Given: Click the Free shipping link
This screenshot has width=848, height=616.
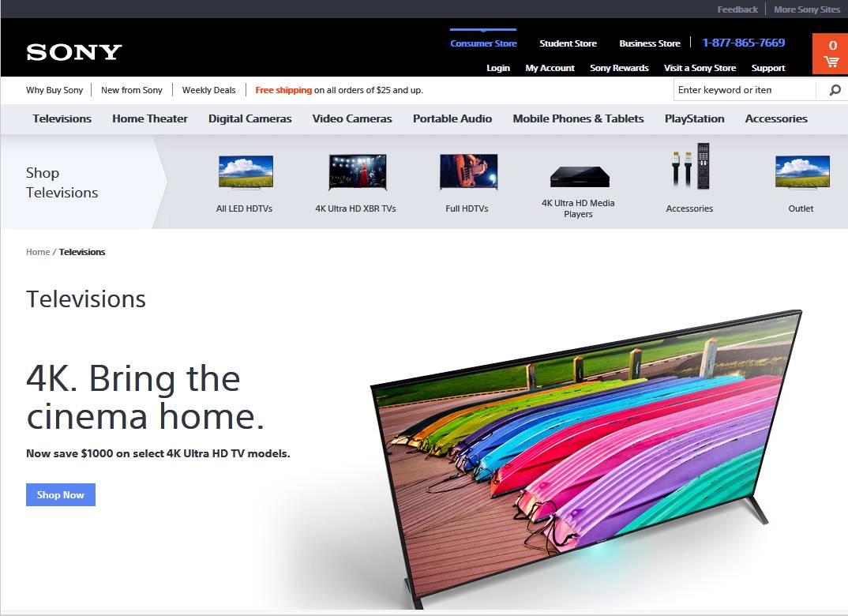Looking at the screenshot, I should pyautogui.click(x=283, y=90).
